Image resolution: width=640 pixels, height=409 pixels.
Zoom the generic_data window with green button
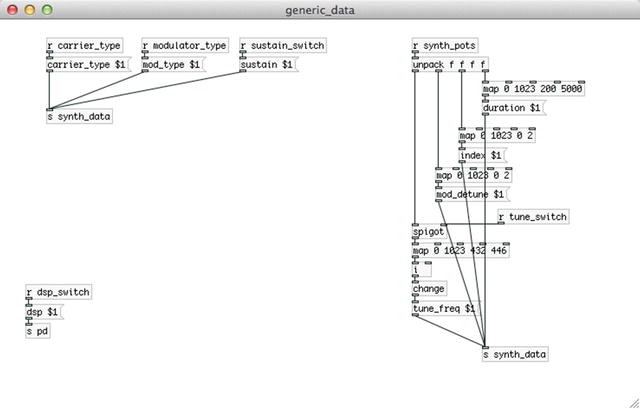(x=47, y=10)
